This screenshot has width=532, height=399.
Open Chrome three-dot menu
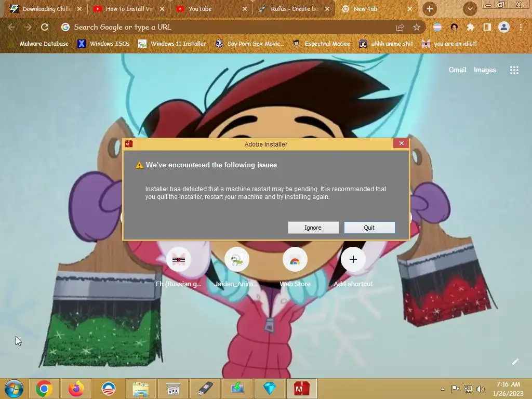pos(521,27)
